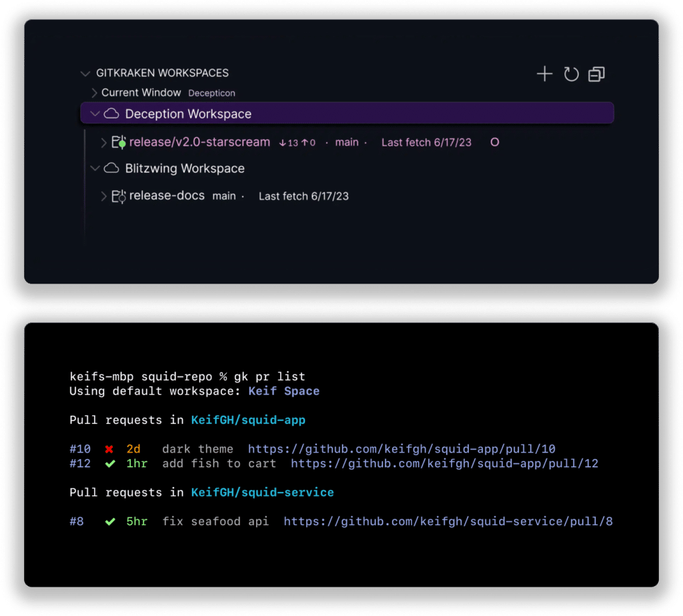Click the KeifGH/squid-service repository name
Screen dimensions: 683x616
tap(263, 492)
